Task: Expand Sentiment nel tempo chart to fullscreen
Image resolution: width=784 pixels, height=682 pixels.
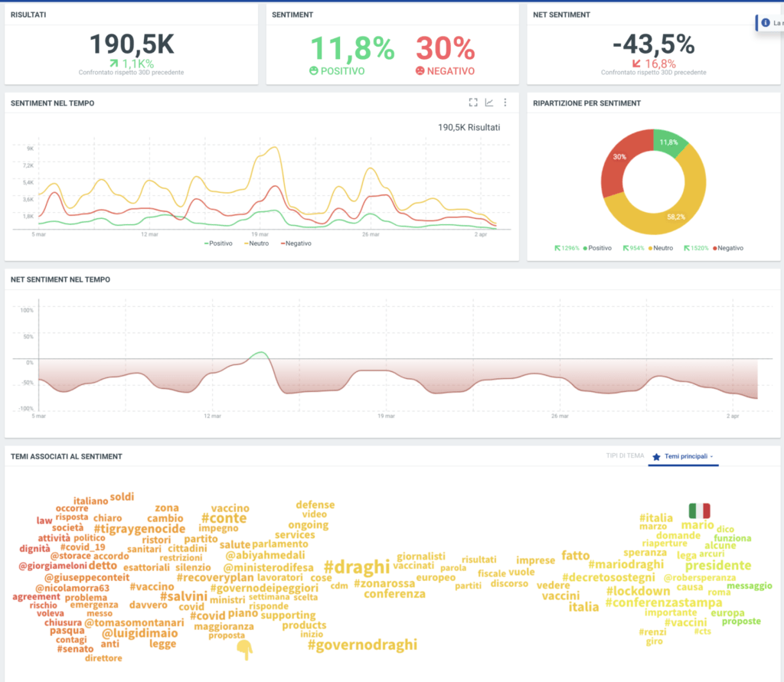Action: [473, 103]
